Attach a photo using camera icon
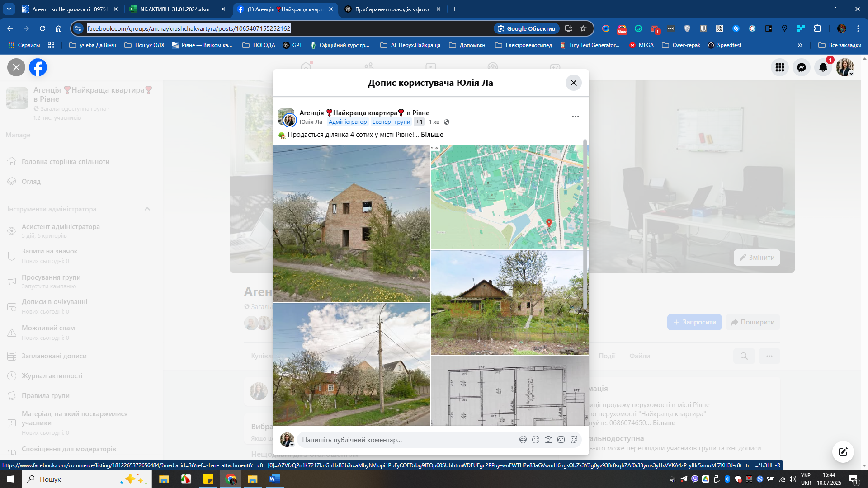Image resolution: width=868 pixels, height=488 pixels. click(548, 440)
